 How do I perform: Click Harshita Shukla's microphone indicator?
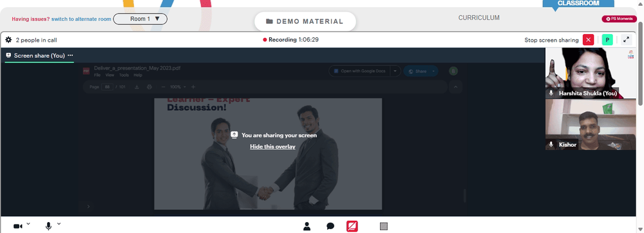click(551, 93)
